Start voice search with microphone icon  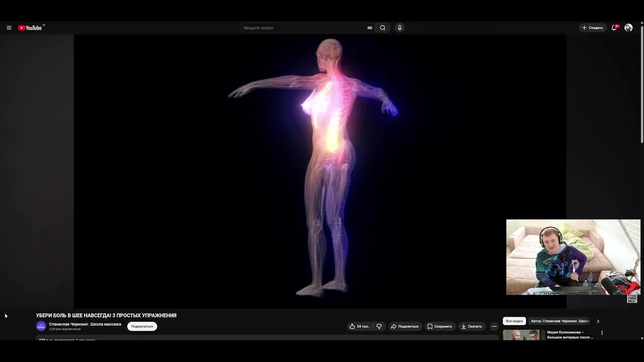(399, 28)
